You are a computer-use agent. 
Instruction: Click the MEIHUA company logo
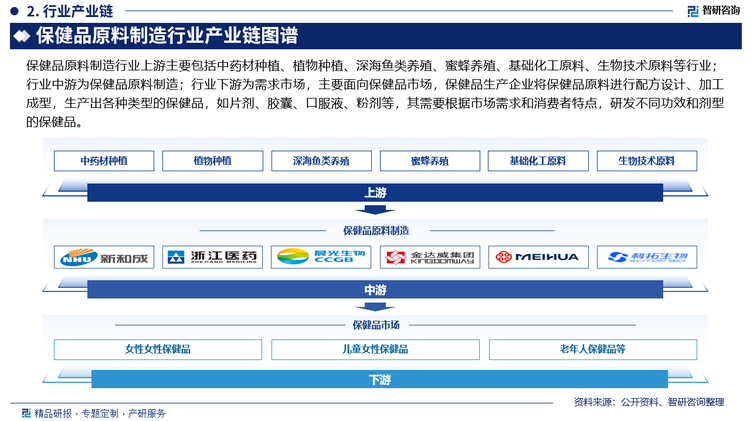point(538,257)
